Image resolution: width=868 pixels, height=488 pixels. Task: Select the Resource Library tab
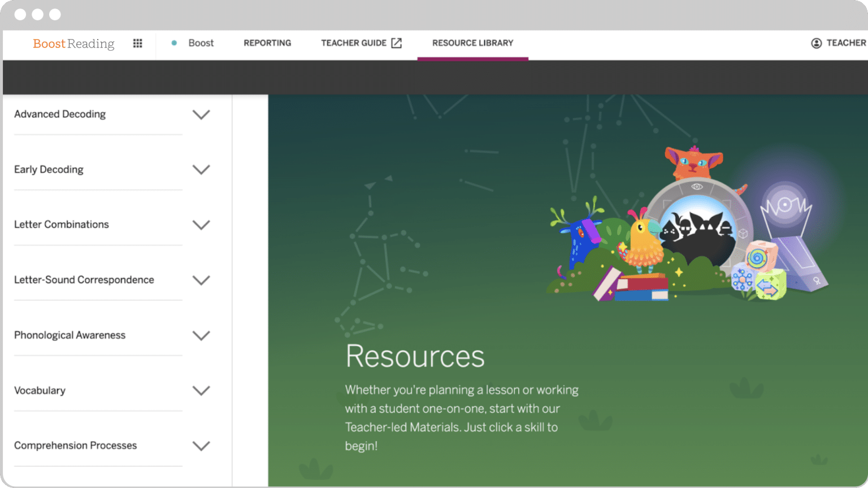click(x=472, y=43)
